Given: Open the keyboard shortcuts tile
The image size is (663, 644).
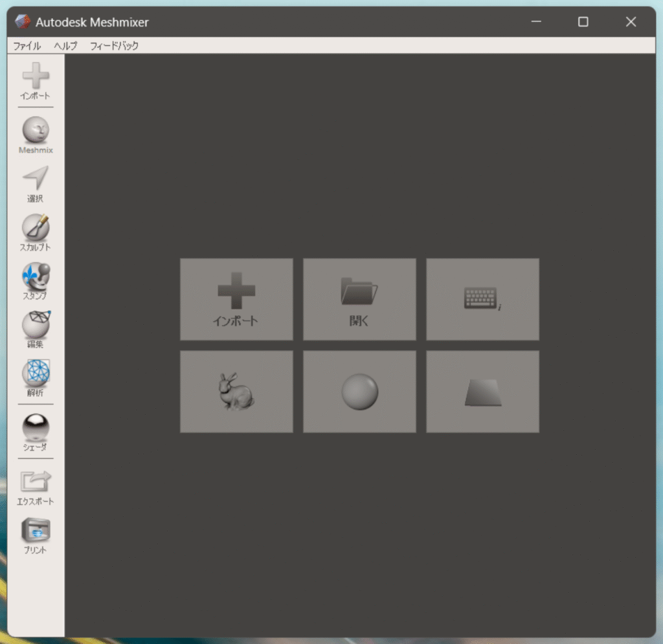Looking at the screenshot, I should [x=482, y=299].
